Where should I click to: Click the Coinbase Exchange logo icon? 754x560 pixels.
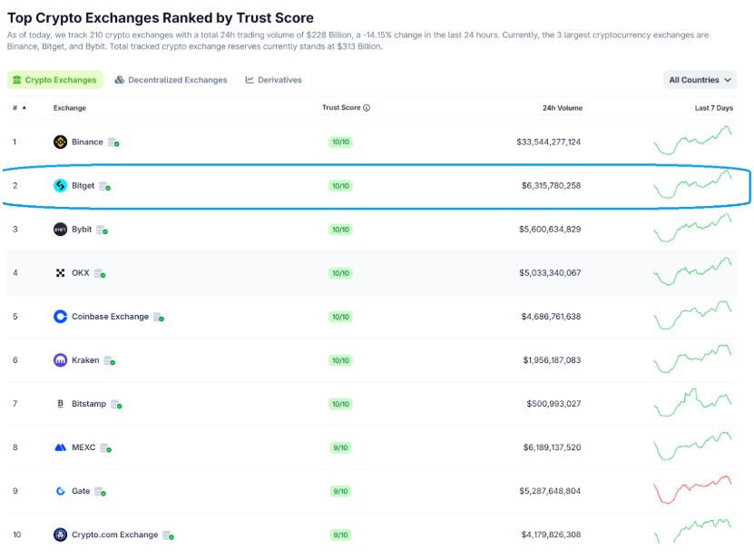tap(60, 317)
